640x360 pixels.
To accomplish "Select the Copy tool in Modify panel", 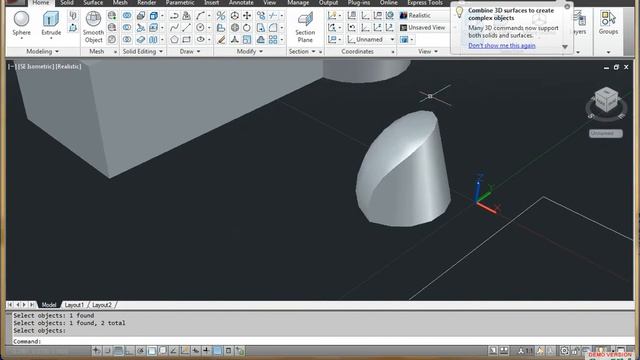I will [x=261, y=16].
